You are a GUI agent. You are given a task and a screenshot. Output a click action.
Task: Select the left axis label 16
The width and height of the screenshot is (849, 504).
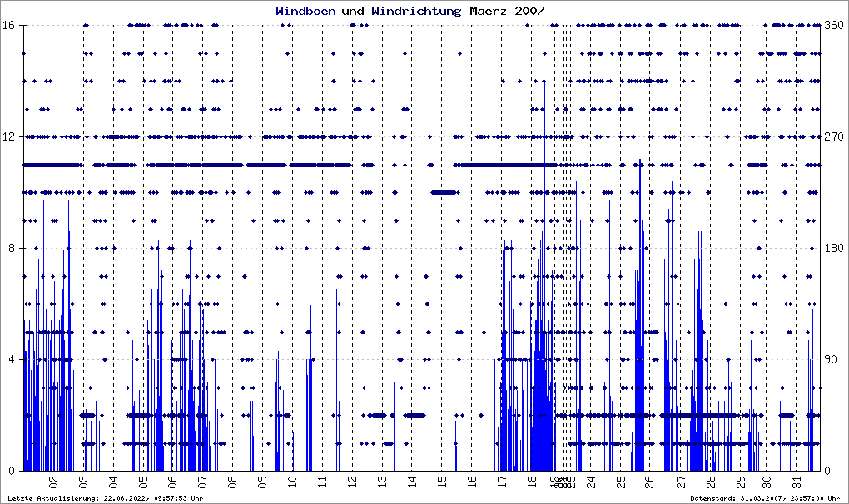tap(7, 25)
